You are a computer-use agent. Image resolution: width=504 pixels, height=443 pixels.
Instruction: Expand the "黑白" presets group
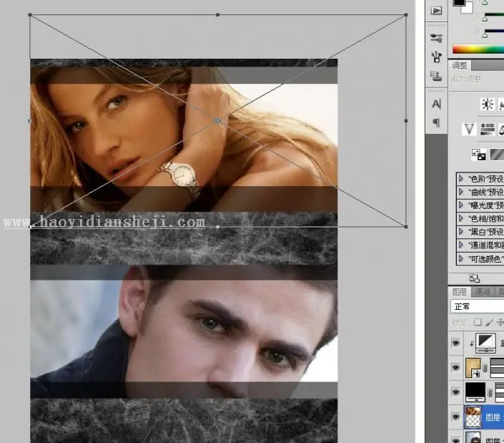tap(461, 232)
